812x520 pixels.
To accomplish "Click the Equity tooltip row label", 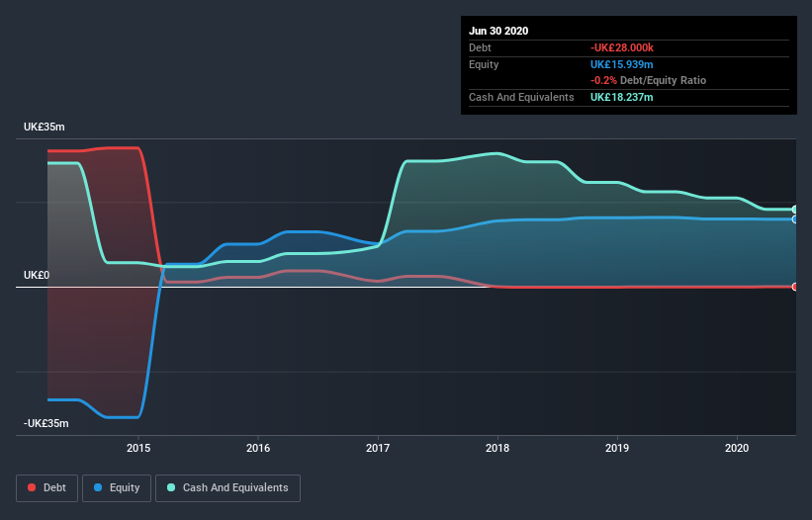I will tap(484, 64).
